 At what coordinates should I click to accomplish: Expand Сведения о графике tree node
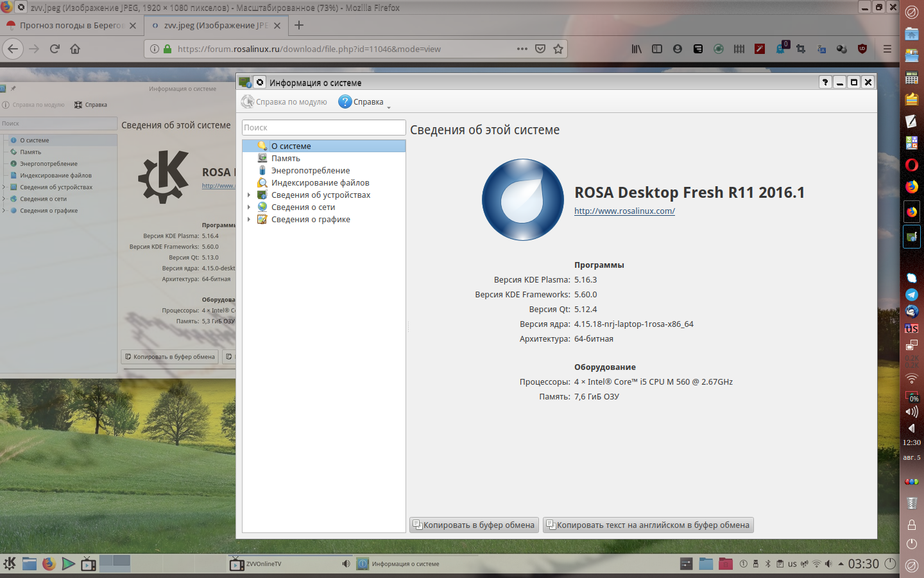(249, 219)
